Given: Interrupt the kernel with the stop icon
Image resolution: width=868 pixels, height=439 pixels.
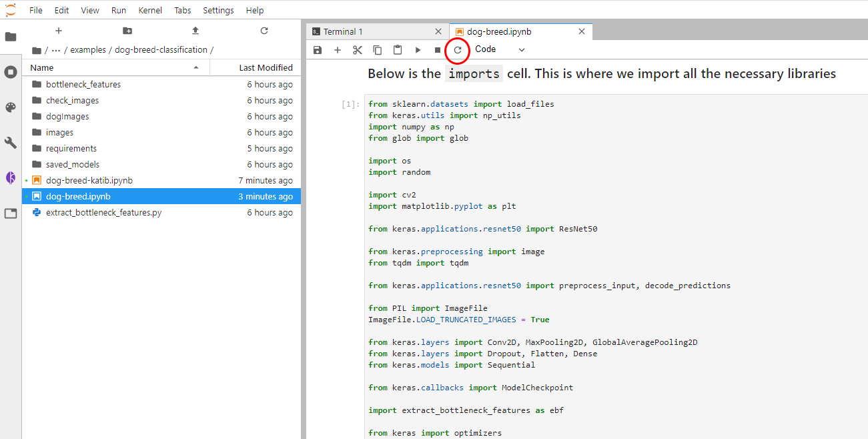Looking at the screenshot, I should click(x=438, y=50).
